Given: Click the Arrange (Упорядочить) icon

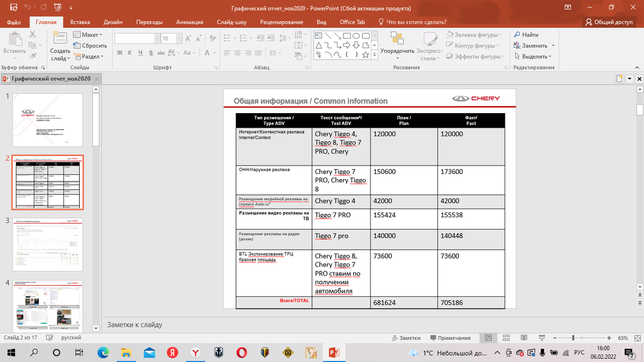Looking at the screenshot, I should coord(397,38).
